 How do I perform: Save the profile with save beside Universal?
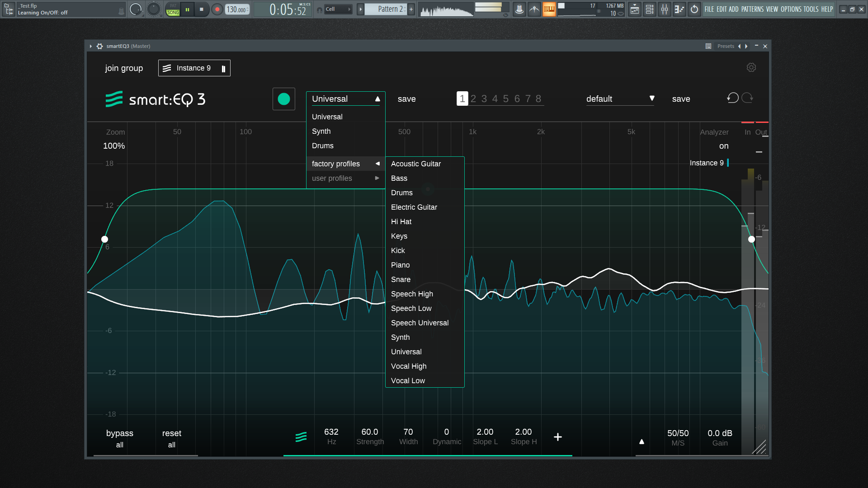pyautogui.click(x=407, y=99)
